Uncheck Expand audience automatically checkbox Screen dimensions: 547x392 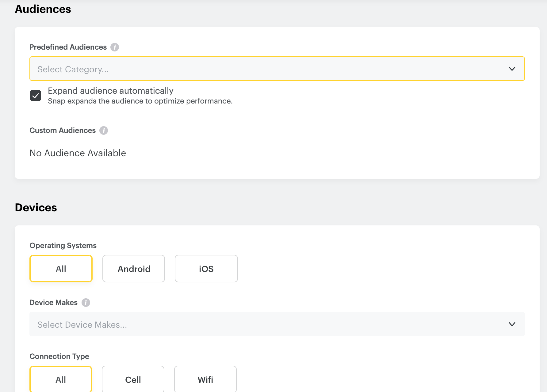tap(36, 96)
